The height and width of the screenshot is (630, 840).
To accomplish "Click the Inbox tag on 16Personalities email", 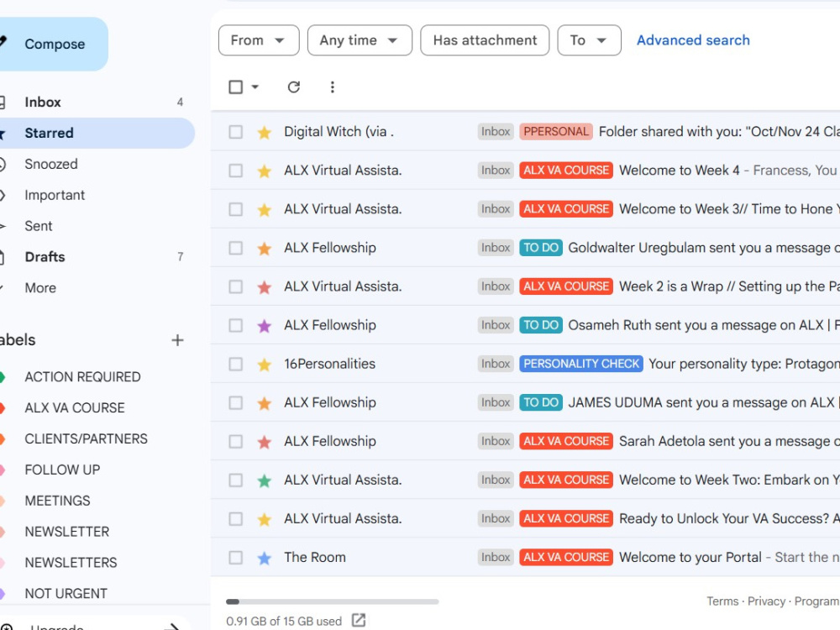I will pos(496,364).
